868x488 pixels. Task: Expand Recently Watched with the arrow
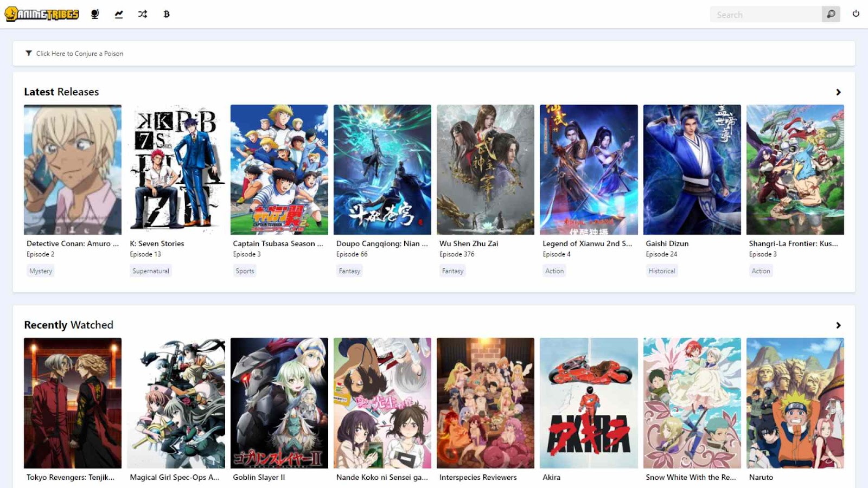[x=838, y=325]
